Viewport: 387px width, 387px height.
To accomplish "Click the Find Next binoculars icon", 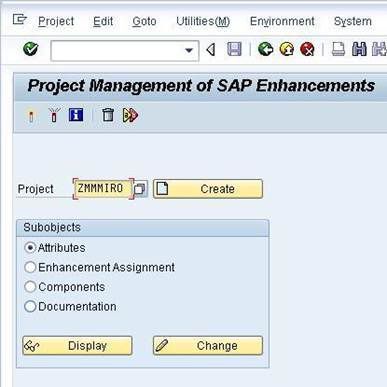I will click(x=379, y=49).
